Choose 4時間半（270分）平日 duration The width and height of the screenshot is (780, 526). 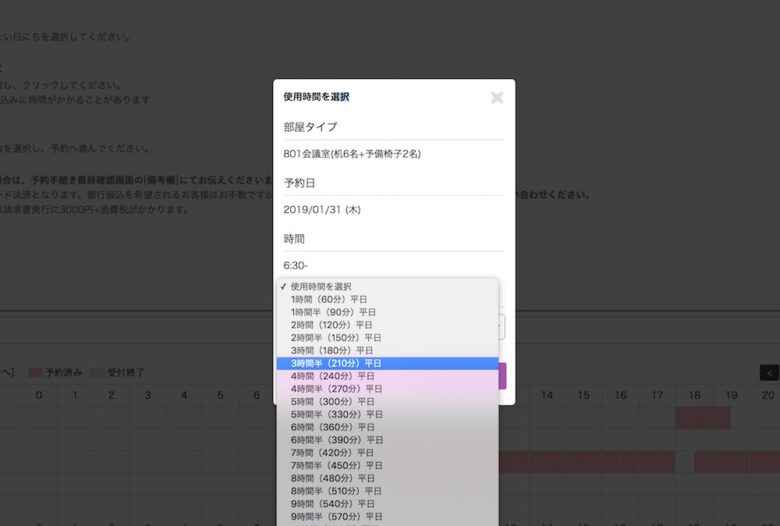pyautogui.click(x=388, y=389)
